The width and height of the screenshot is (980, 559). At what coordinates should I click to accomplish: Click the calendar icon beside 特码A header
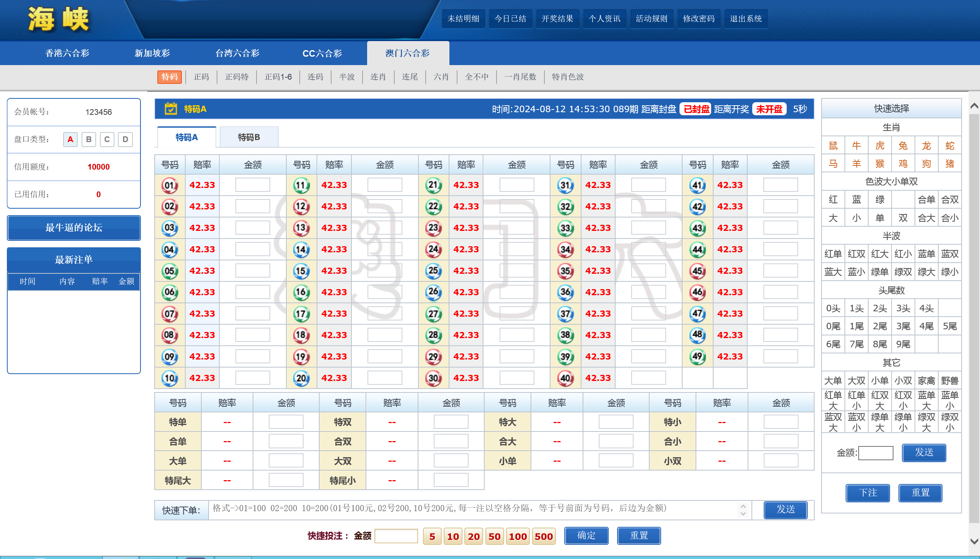pyautogui.click(x=171, y=109)
